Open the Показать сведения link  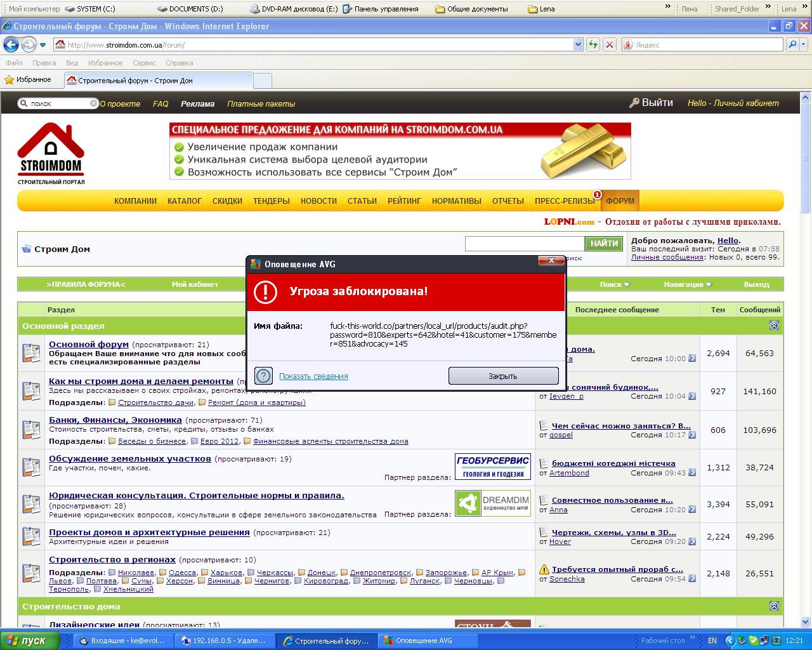(313, 376)
